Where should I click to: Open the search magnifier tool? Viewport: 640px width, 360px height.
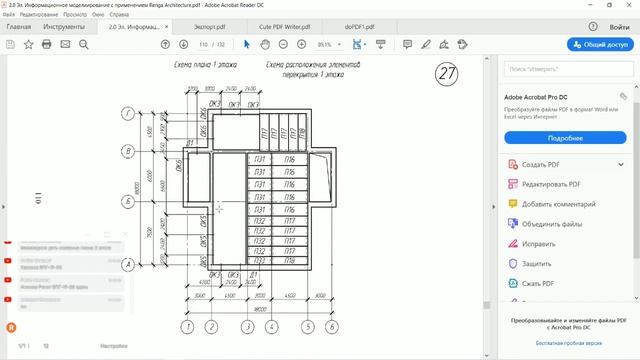click(x=84, y=44)
